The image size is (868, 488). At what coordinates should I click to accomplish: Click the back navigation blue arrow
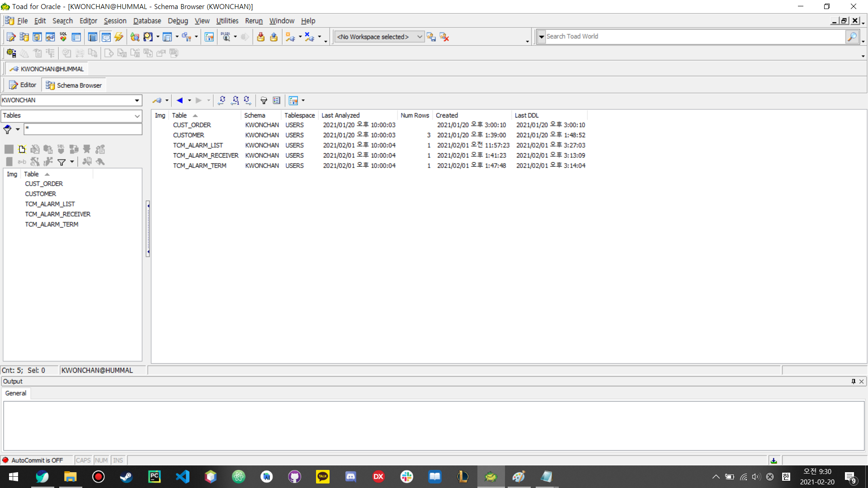click(180, 100)
